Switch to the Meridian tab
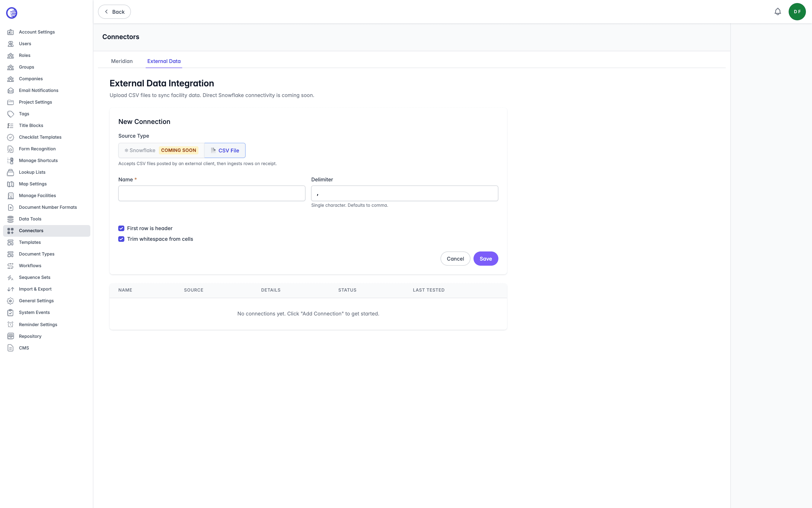This screenshot has width=812, height=508. click(122, 61)
